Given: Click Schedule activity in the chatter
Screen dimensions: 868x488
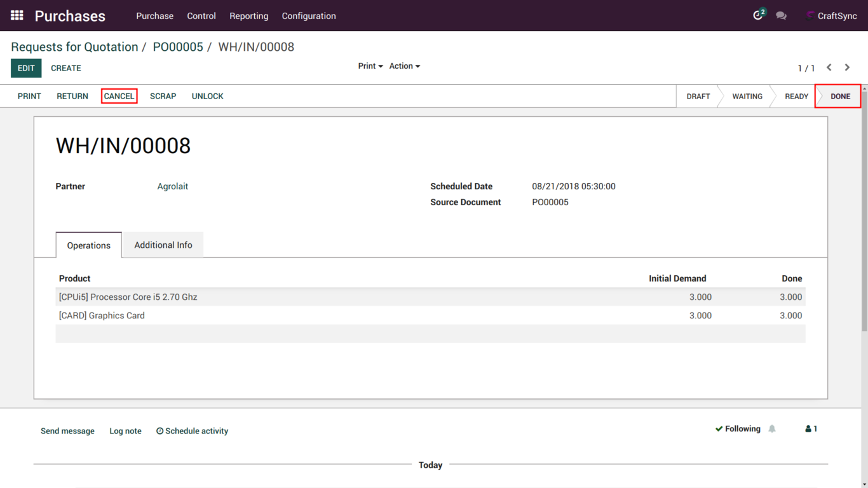Looking at the screenshot, I should pyautogui.click(x=192, y=431).
